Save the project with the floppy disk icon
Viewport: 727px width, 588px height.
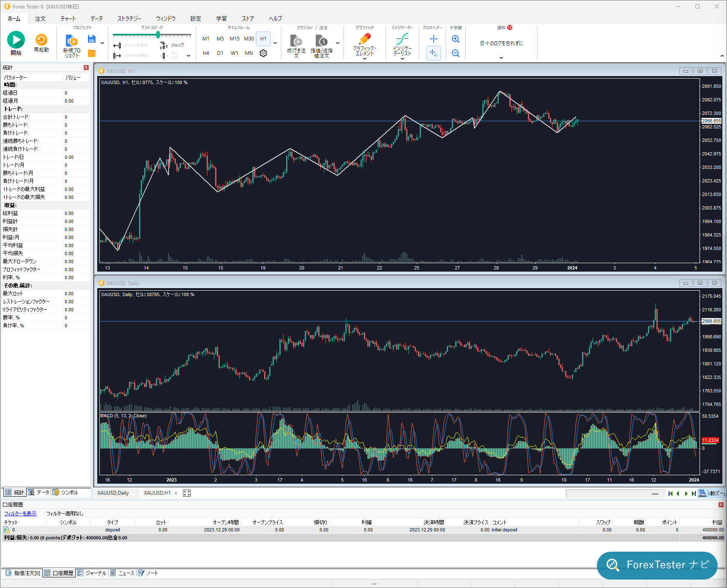point(91,39)
